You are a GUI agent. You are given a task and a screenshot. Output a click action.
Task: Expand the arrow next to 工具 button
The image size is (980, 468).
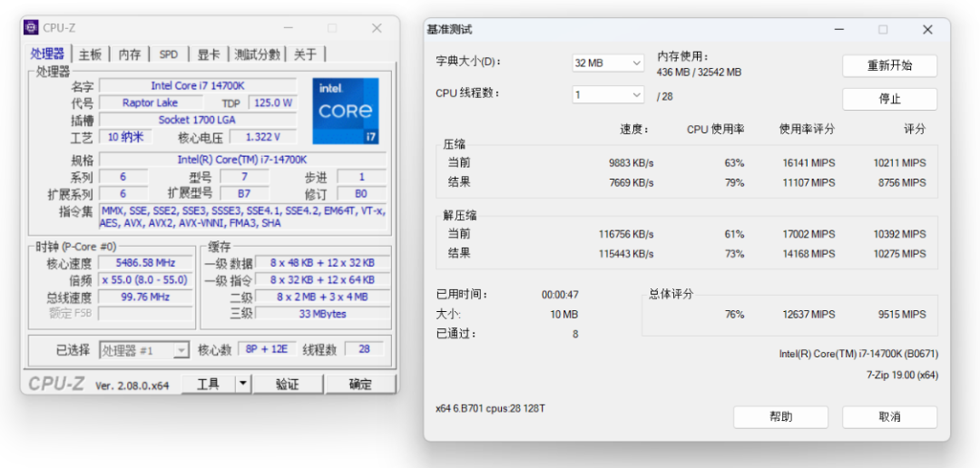click(243, 385)
